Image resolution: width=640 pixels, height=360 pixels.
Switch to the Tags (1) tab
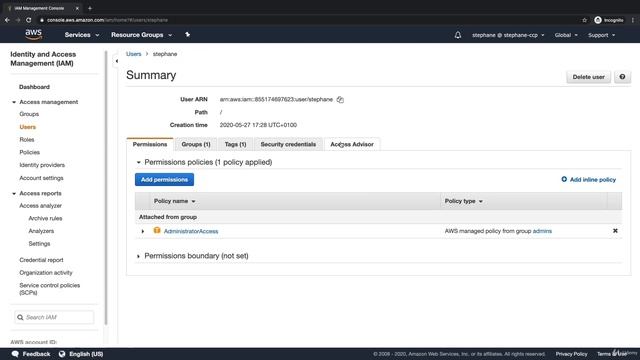pos(235,144)
